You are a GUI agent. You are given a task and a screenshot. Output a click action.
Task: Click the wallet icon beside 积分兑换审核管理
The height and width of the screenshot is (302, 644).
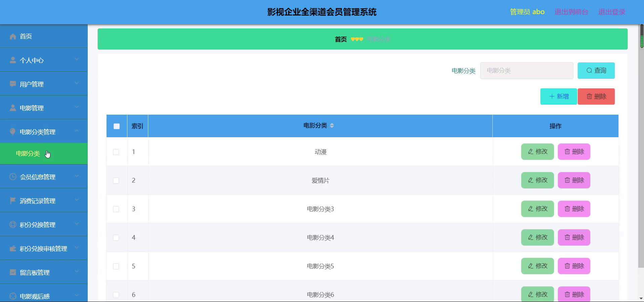tap(13, 249)
